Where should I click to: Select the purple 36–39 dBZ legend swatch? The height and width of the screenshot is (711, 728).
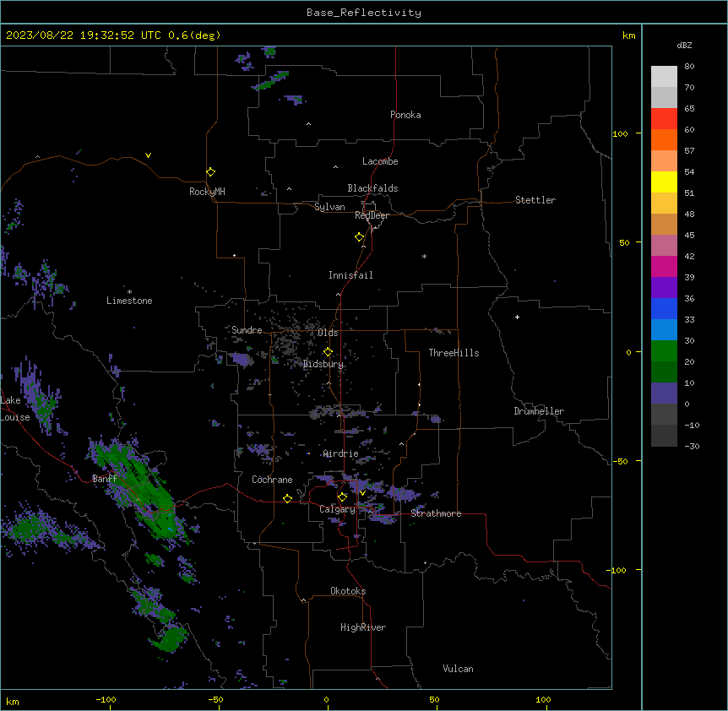pyautogui.click(x=664, y=288)
